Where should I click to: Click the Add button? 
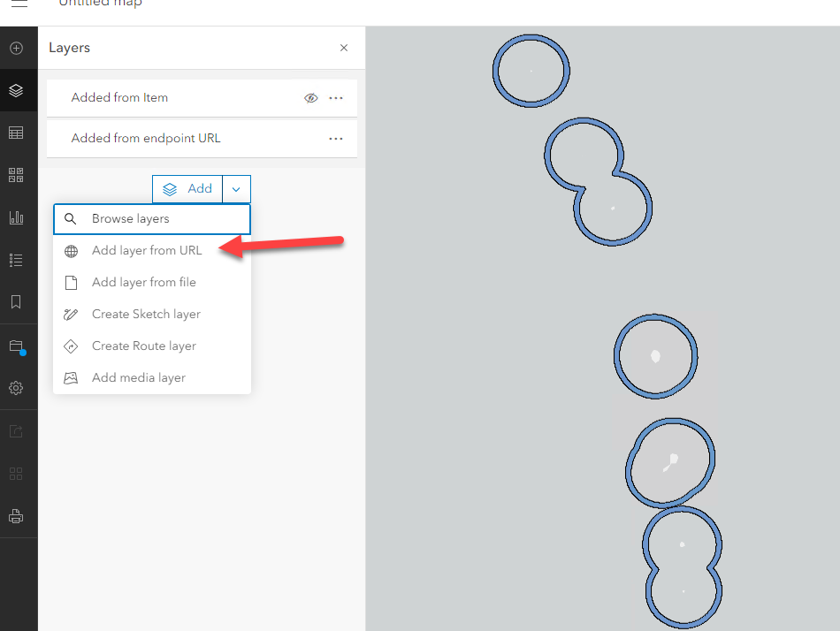tap(188, 188)
